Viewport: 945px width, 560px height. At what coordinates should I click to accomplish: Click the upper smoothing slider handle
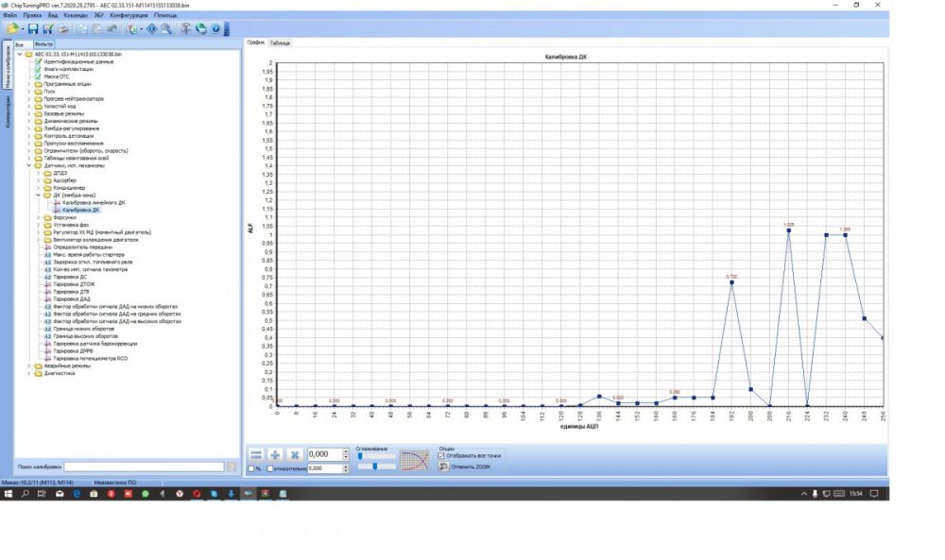pyautogui.click(x=360, y=456)
